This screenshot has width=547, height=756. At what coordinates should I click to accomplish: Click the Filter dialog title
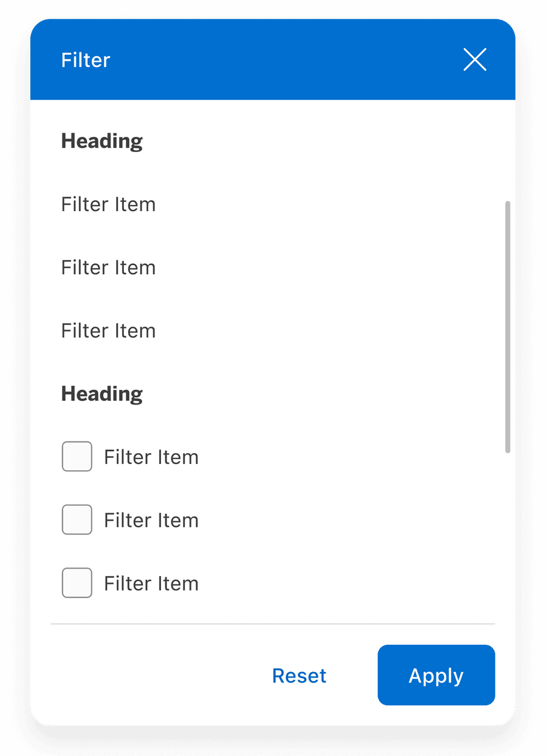click(x=85, y=60)
